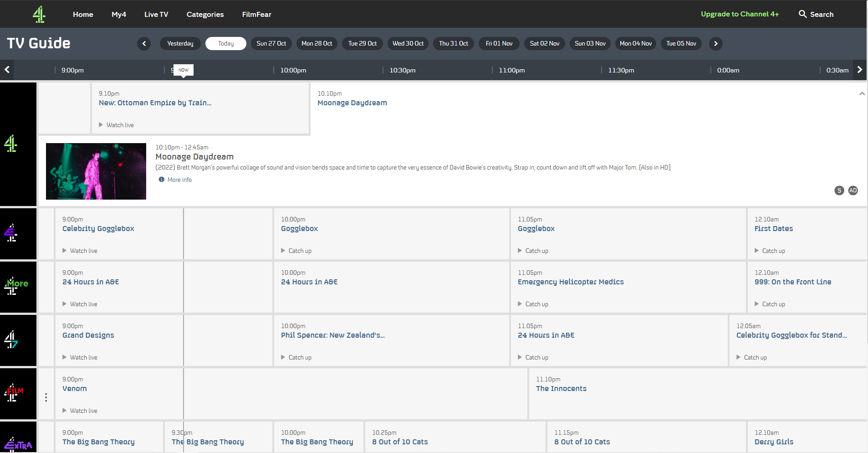Open the Categories menu

pos(205,15)
